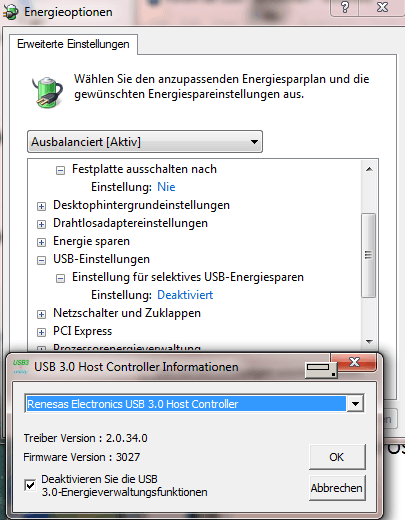Close the Energieoptionen window
The width and height of the screenshot is (405, 520).
point(382,7)
